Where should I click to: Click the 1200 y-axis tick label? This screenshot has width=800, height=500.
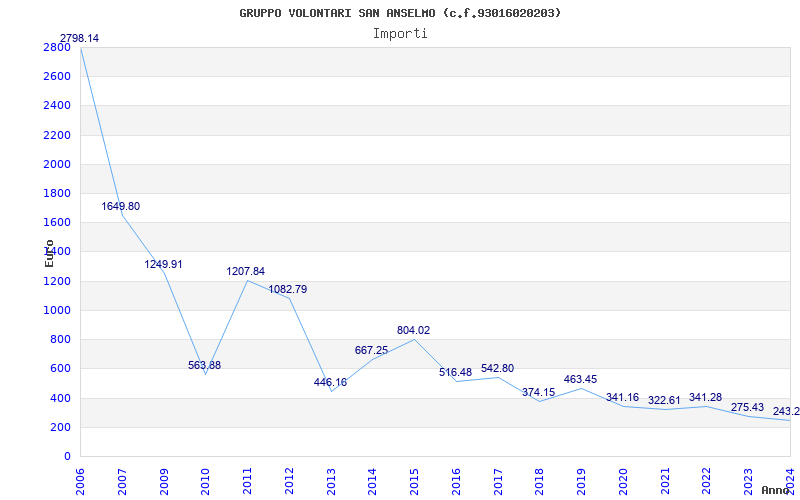point(57,281)
